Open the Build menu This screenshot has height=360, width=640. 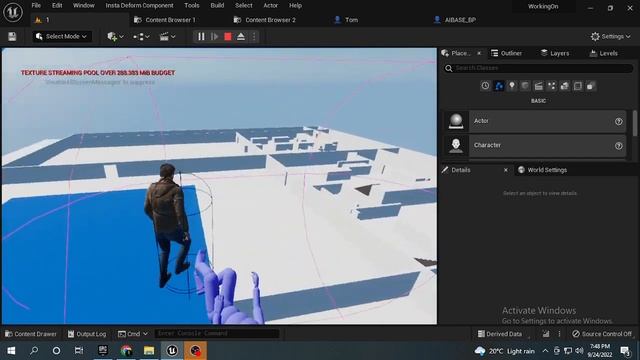tap(217, 6)
